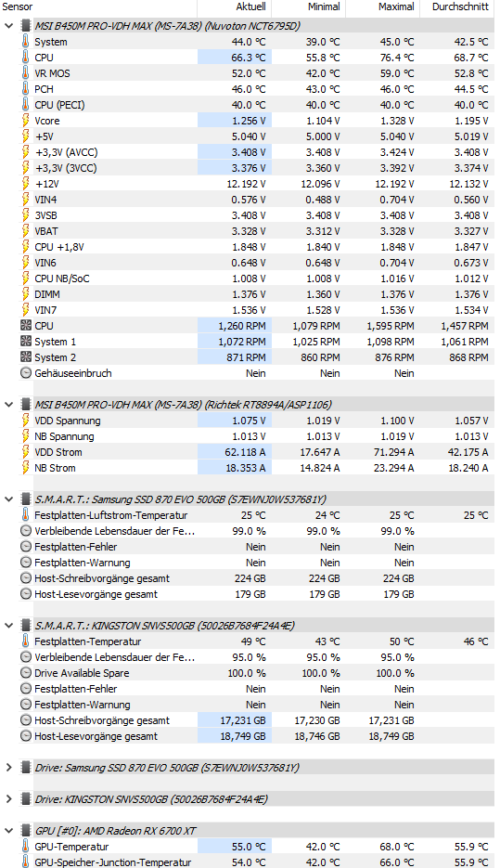500x868 pixels.
Task: Collapse the GPU AMD Radeon RX 6700 XT group
Action: [8, 831]
